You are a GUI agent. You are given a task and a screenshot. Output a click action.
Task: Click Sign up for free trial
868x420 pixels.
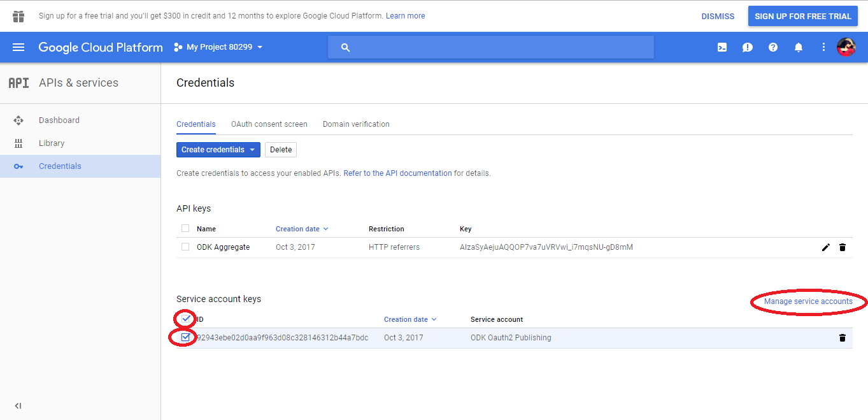point(803,17)
